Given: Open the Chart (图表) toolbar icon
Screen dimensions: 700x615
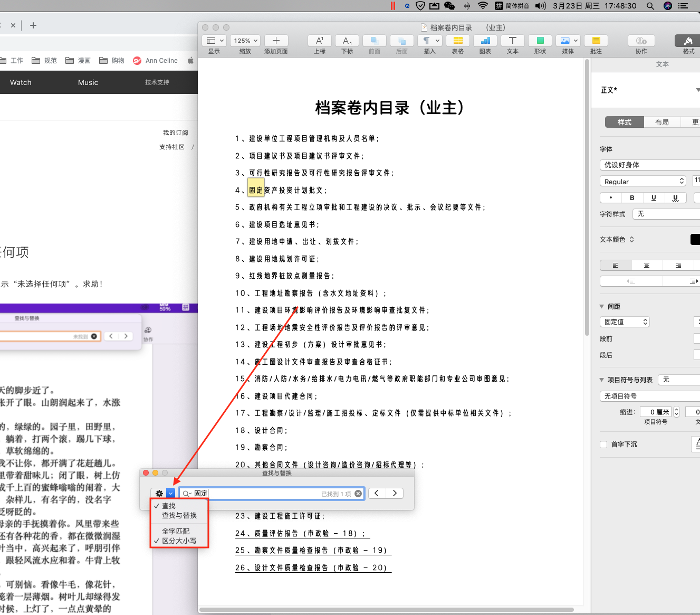Looking at the screenshot, I should click(485, 41).
